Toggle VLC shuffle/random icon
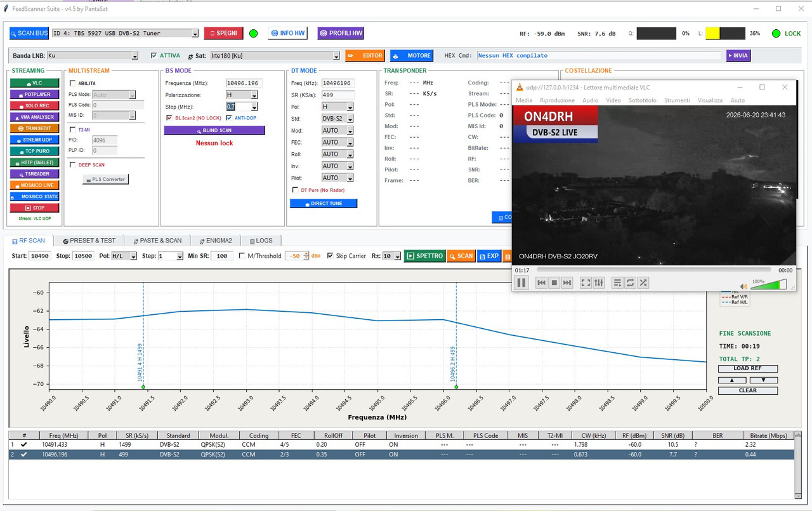The image size is (812, 511). [643, 282]
